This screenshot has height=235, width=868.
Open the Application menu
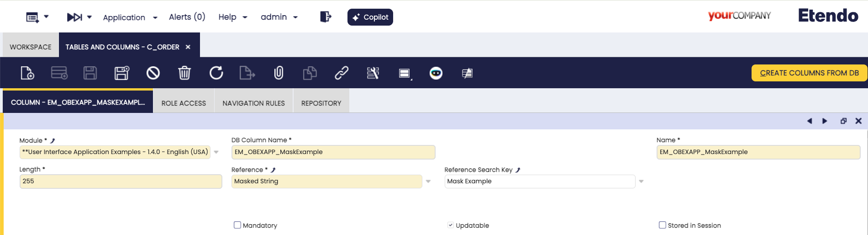point(130,17)
